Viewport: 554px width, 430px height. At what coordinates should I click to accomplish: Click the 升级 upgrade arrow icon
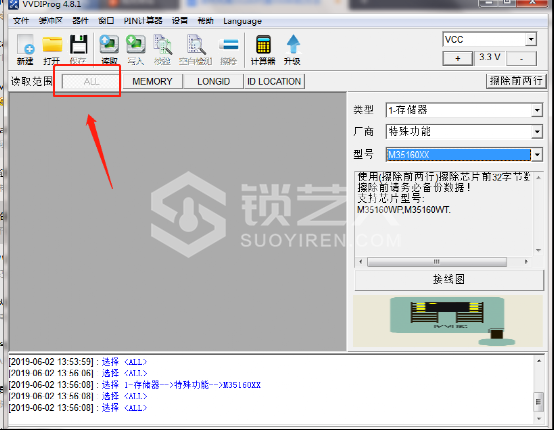[293, 49]
